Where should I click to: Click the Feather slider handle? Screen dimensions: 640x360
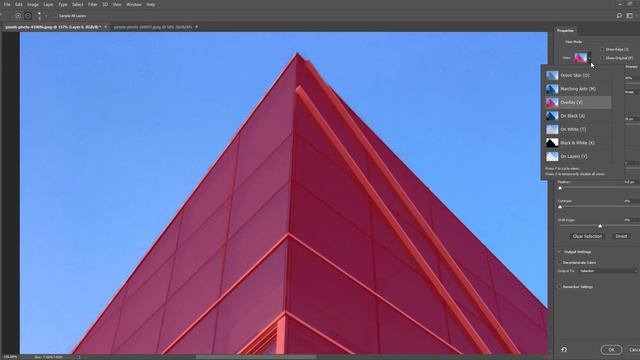pos(560,188)
